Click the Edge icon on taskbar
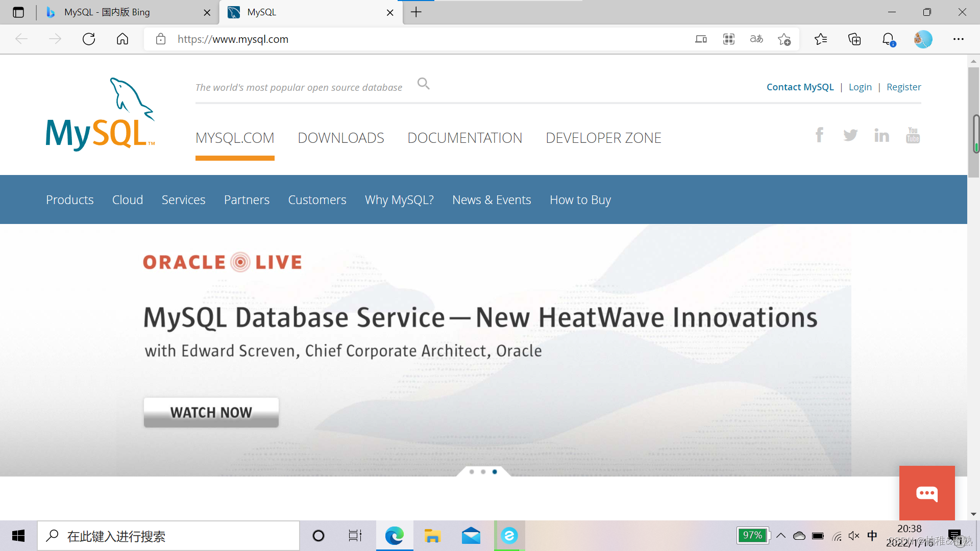This screenshot has width=980, height=551. (395, 536)
